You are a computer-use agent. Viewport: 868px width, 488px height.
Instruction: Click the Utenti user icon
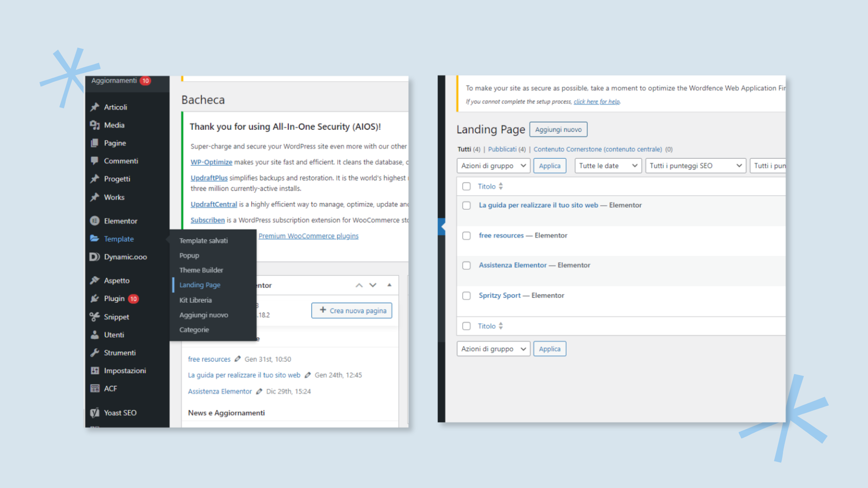click(94, 334)
